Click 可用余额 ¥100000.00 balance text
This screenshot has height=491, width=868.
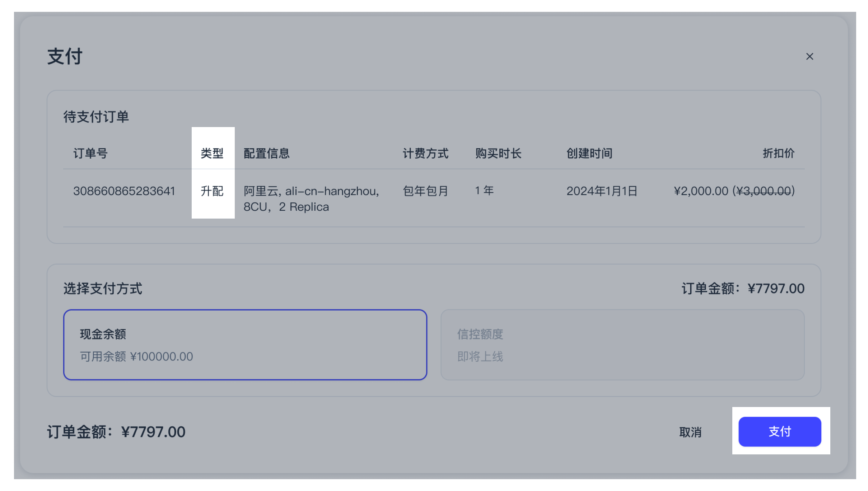136,356
